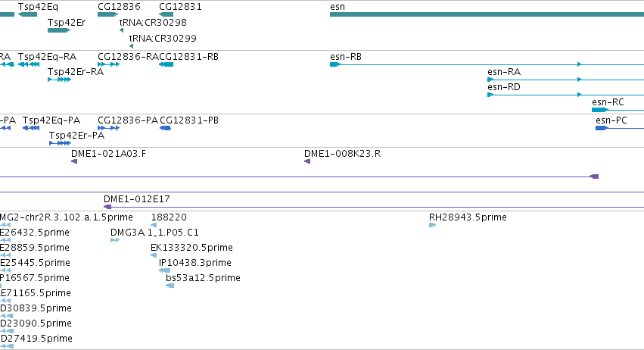Click the CG12831 gene label
The image size is (644, 350).
click(180, 7)
